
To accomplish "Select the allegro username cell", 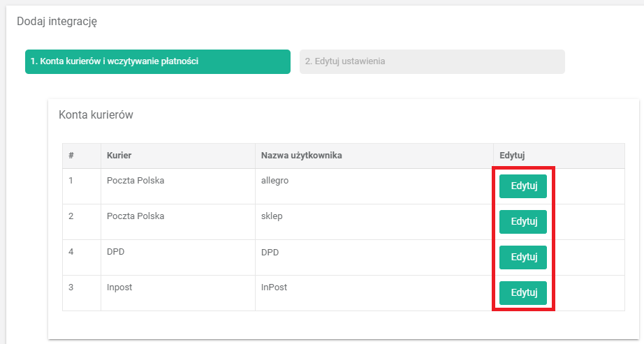I will click(x=275, y=181).
